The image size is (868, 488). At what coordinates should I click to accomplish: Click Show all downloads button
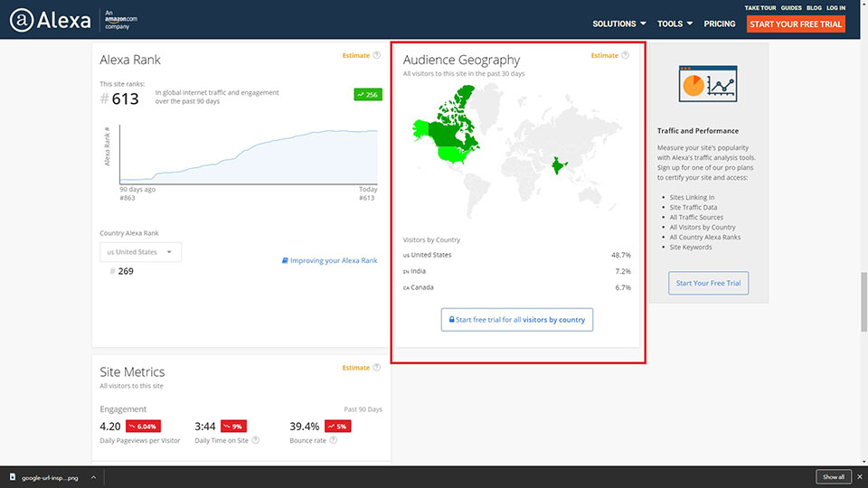[x=833, y=477]
